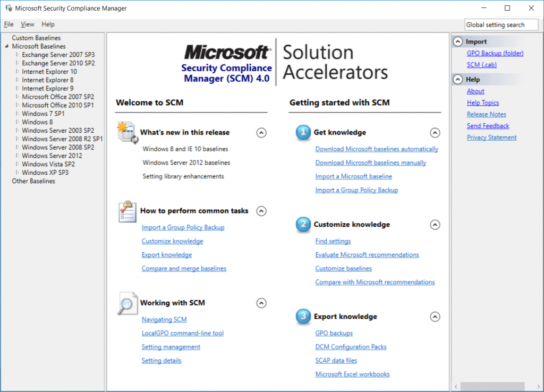Open the View menu
Viewport: 544px width, 392px height.
[27, 24]
